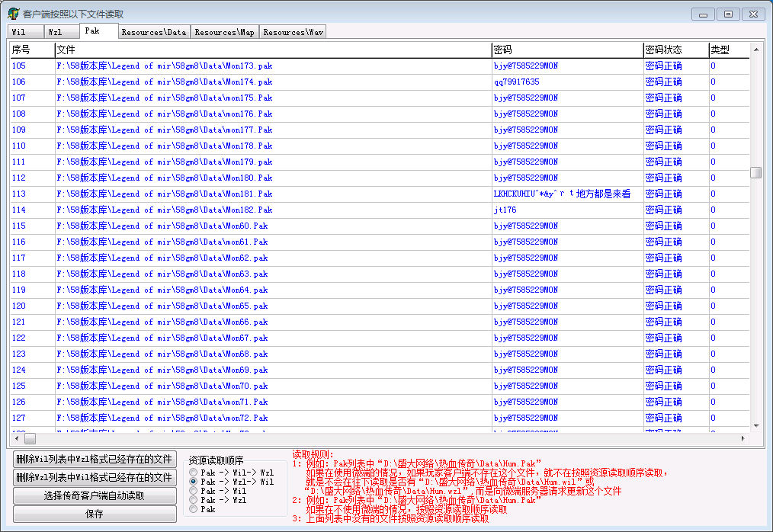Click the vertical scrollbar up arrow
This screenshot has width=773, height=532.
(x=756, y=50)
